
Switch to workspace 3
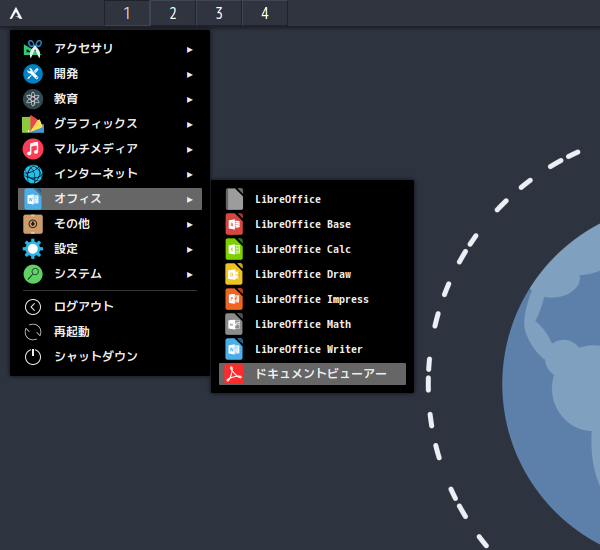tap(219, 13)
